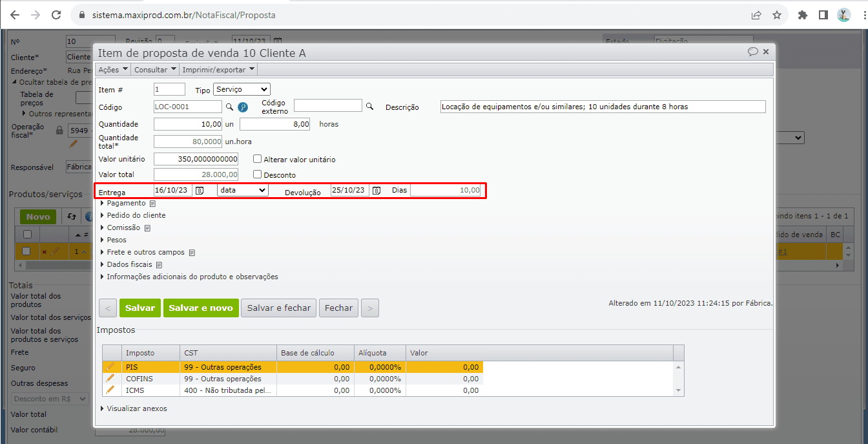The width and height of the screenshot is (868, 444).
Task: Toggle the browser side panel icon
Action: click(x=823, y=14)
